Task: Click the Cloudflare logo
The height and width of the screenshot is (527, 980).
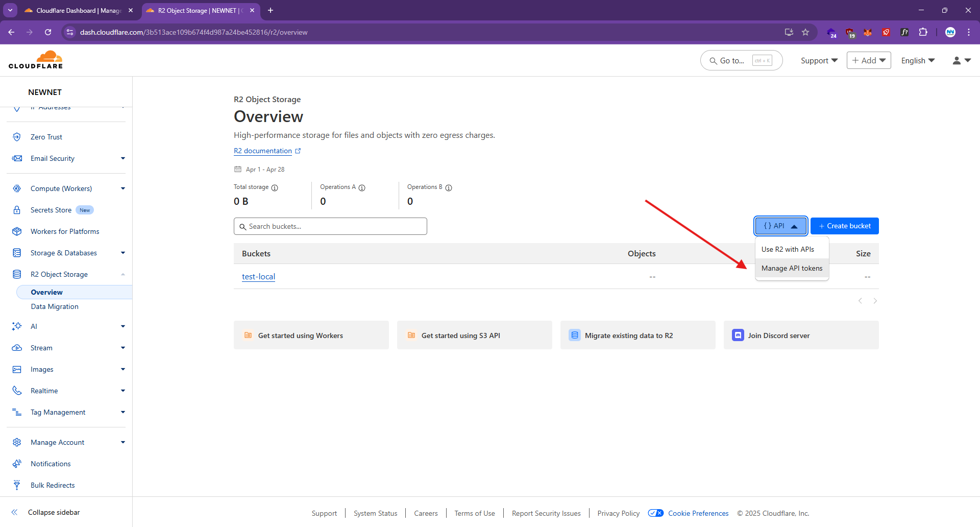Action: (x=36, y=60)
